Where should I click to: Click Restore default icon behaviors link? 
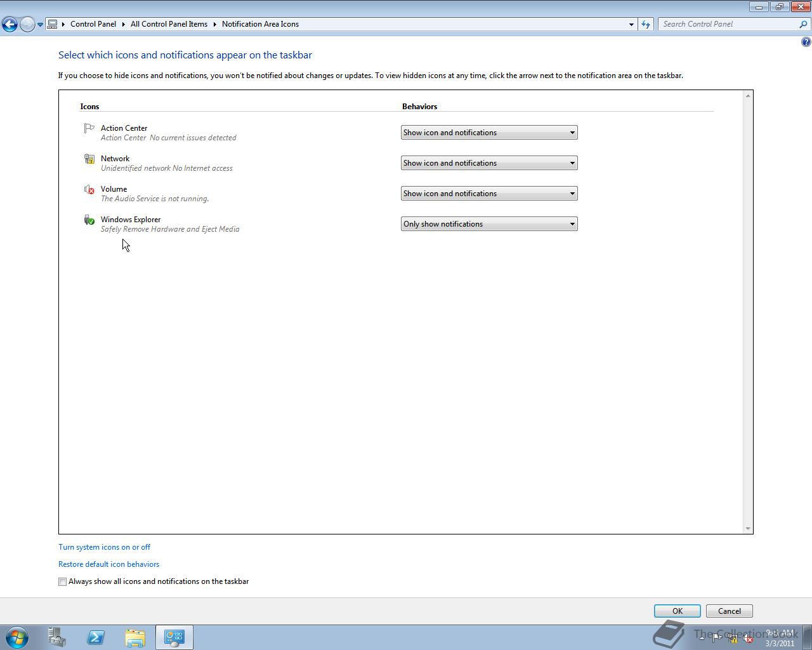pyautogui.click(x=108, y=564)
